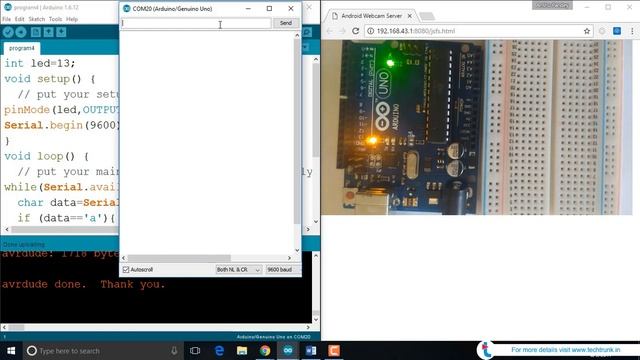Click the code editor horizontal scrollbar
Image resolution: width=640 pixels, height=360 pixels.
point(158,229)
